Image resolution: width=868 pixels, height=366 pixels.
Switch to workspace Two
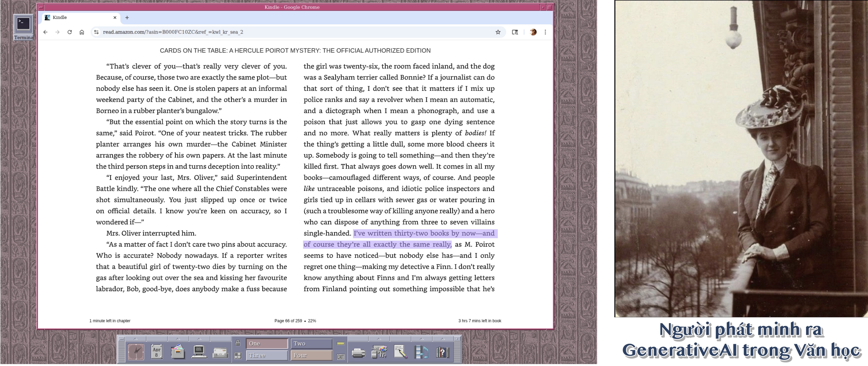click(x=311, y=343)
